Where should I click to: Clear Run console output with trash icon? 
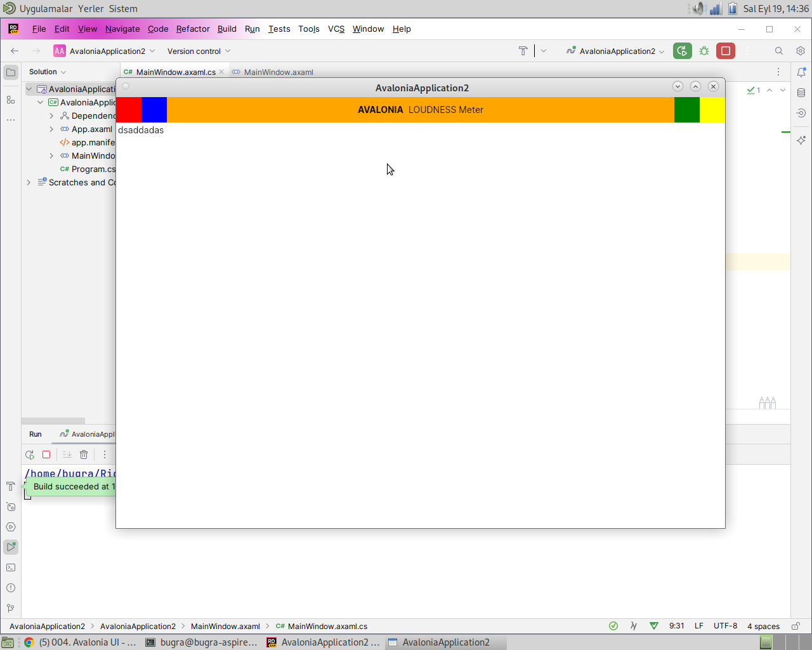tap(84, 454)
